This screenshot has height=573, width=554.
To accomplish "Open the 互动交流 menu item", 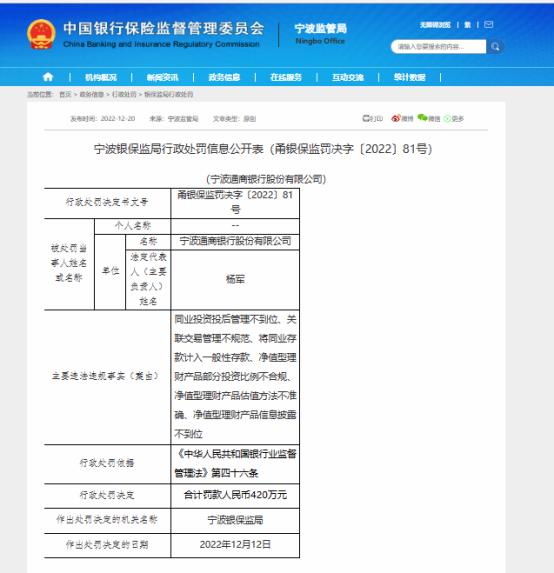I will [x=348, y=77].
